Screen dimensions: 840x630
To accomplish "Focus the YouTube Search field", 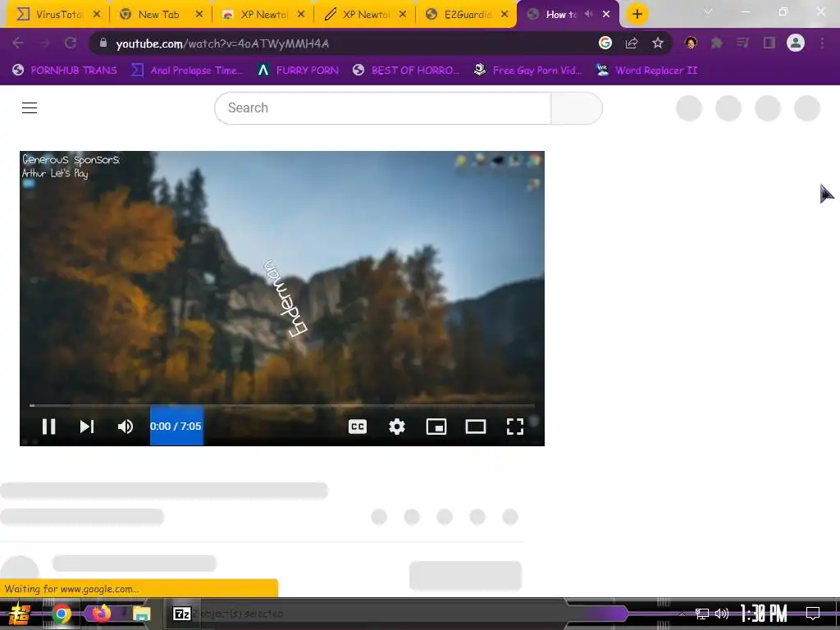I will 382,107.
